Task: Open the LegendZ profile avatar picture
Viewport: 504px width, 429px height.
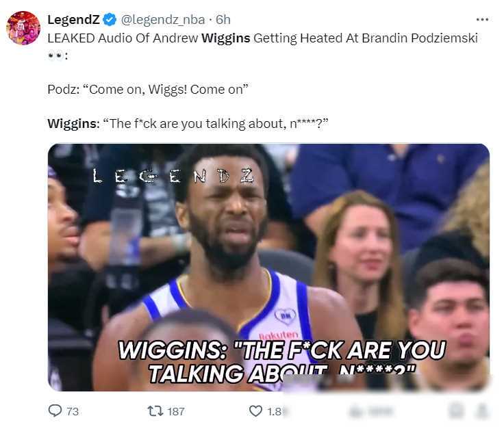Action: (23, 28)
